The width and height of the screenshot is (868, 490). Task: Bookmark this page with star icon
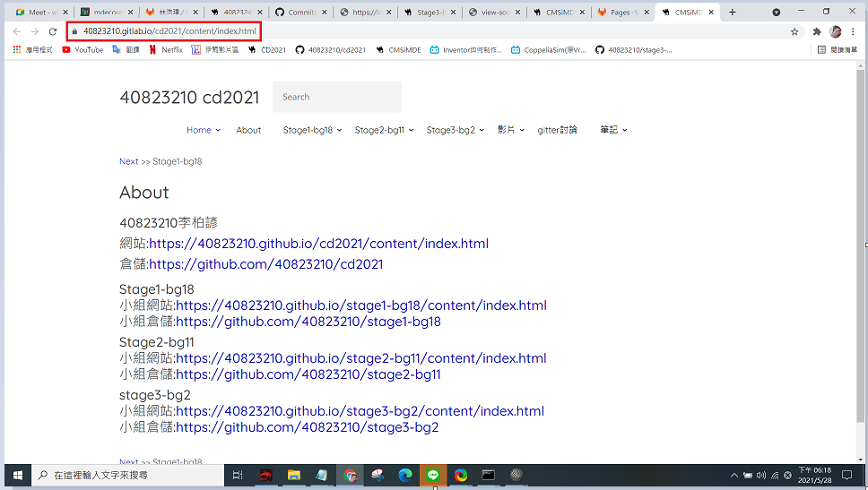pos(794,31)
